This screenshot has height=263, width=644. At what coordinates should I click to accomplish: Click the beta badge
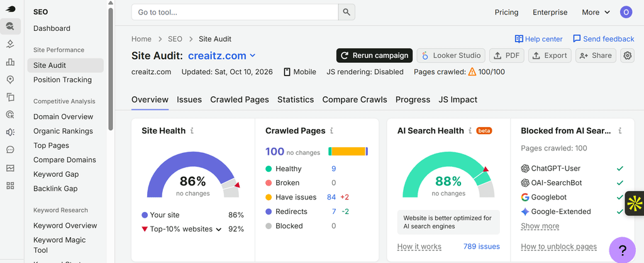coord(484,131)
